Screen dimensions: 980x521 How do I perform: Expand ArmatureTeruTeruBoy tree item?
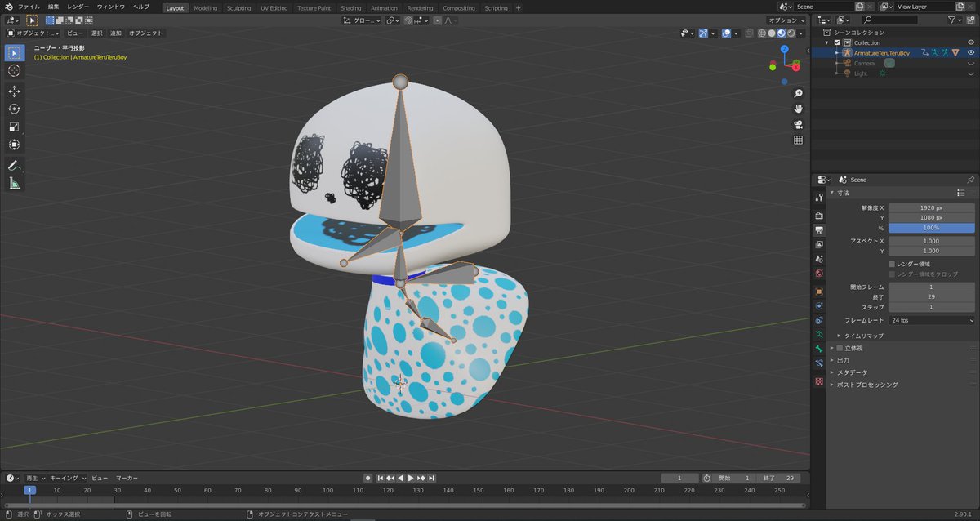[836, 52]
